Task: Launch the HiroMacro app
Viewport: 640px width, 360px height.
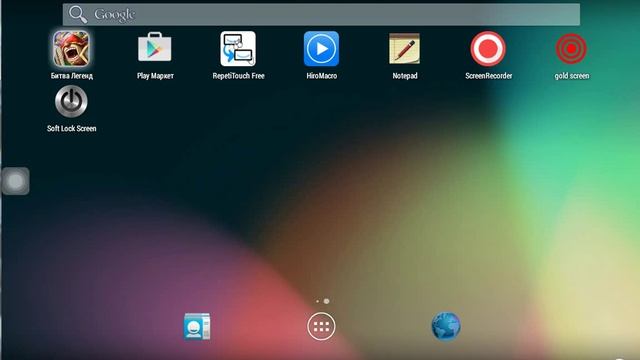Action: pos(321,49)
